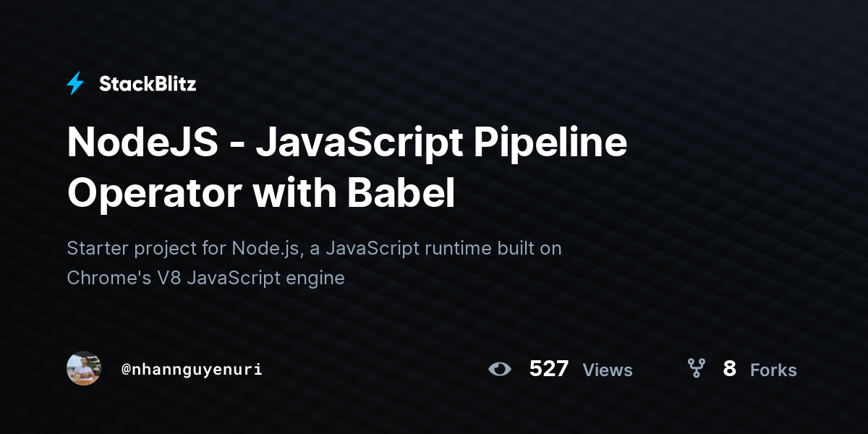Click the 8 forks count
Screen dimensions: 868x434
coord(729,369)
